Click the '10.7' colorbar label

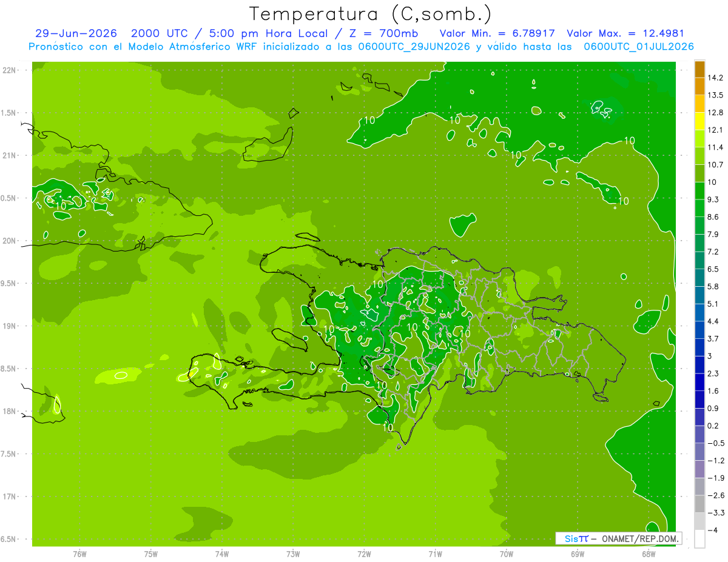pyautogui.click(x=716, y=165)
